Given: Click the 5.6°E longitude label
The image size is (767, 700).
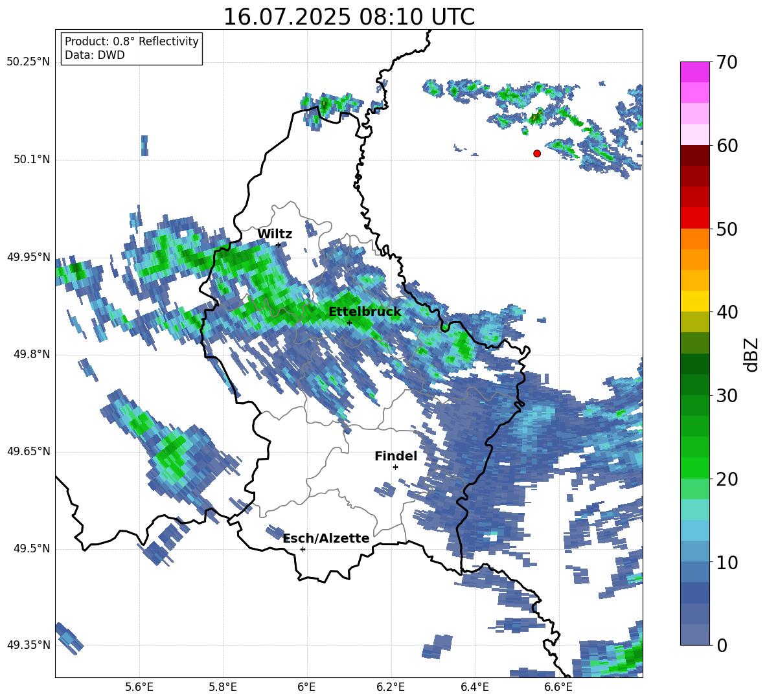Looking at the screenshot, I should coord(139,688).
